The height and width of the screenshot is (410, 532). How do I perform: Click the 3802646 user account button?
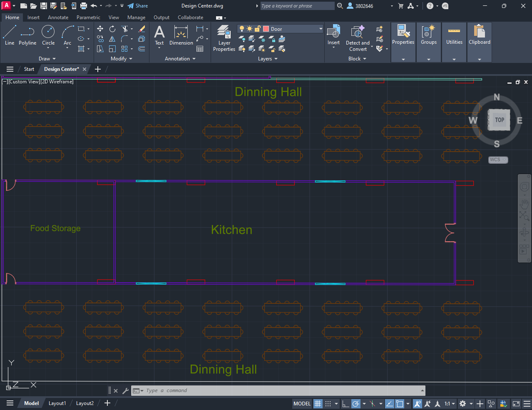tap(360, 6)
